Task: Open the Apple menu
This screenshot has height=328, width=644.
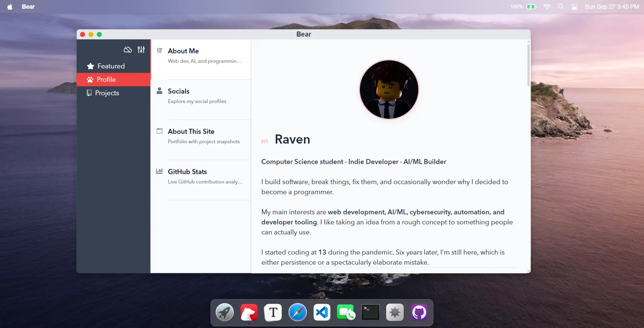Action: point(10,7)
